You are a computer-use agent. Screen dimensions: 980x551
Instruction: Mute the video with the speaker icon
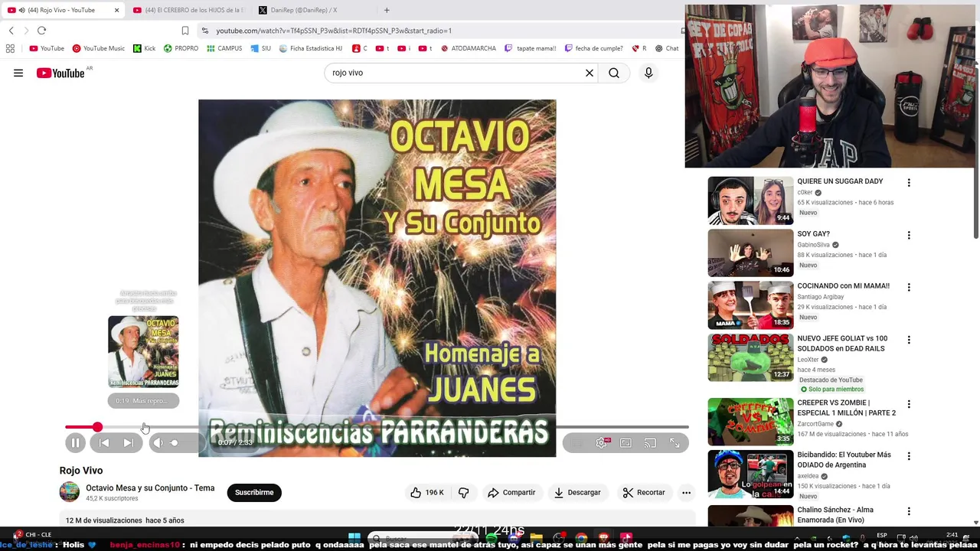point(158,442)
